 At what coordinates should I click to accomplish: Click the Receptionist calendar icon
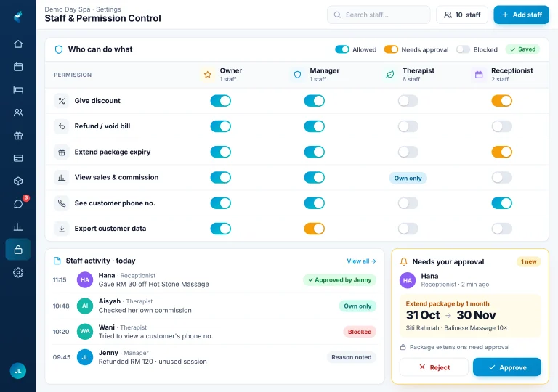[479, 74]
